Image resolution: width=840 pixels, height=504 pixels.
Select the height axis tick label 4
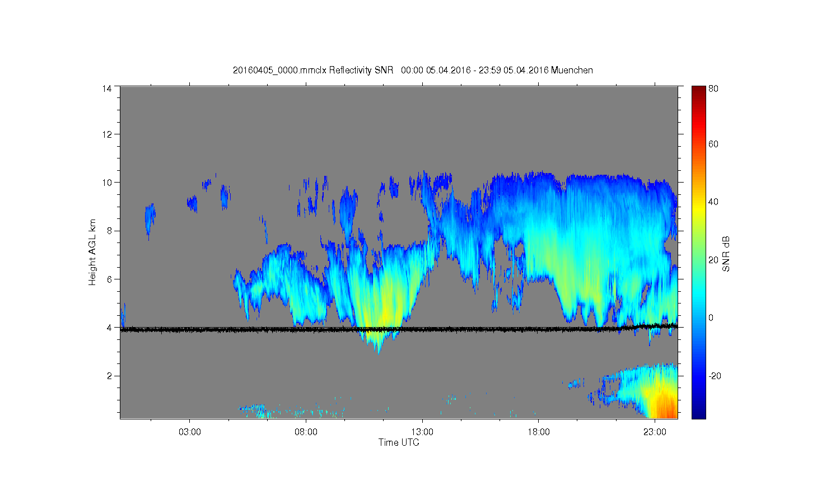click(109, 328)
